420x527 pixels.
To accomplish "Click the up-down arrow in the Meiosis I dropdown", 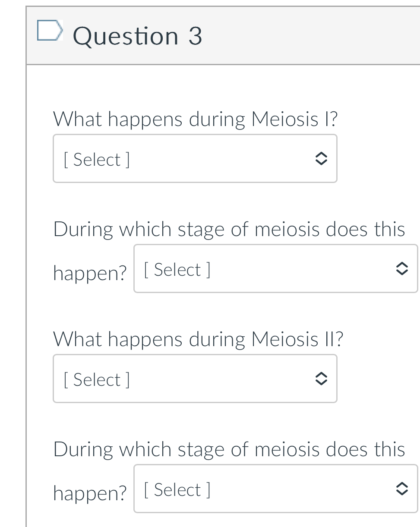I will pos(320,159).
